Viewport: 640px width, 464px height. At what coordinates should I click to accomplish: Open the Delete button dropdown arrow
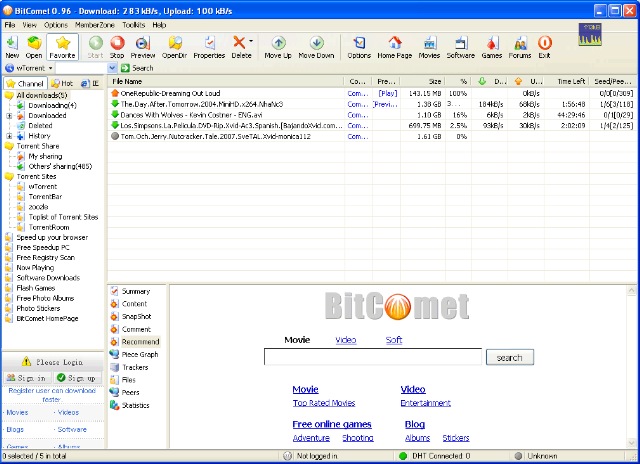click(x=251, y=41)
